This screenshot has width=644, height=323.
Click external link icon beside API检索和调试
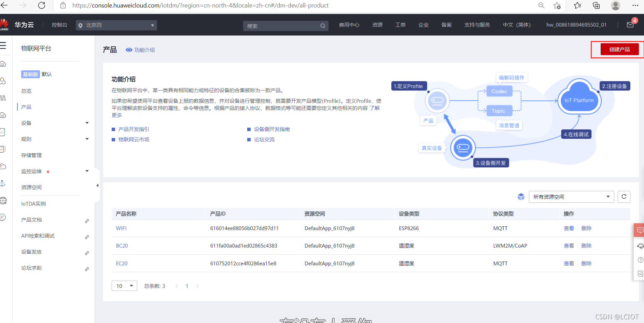pyautogui.click(x=87, y=237)
